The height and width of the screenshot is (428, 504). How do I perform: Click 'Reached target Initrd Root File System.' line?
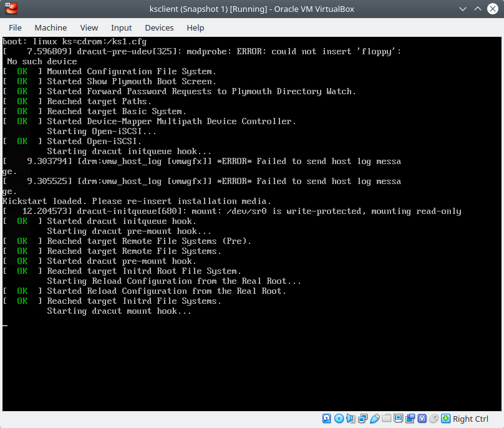(x=122, y=271)
